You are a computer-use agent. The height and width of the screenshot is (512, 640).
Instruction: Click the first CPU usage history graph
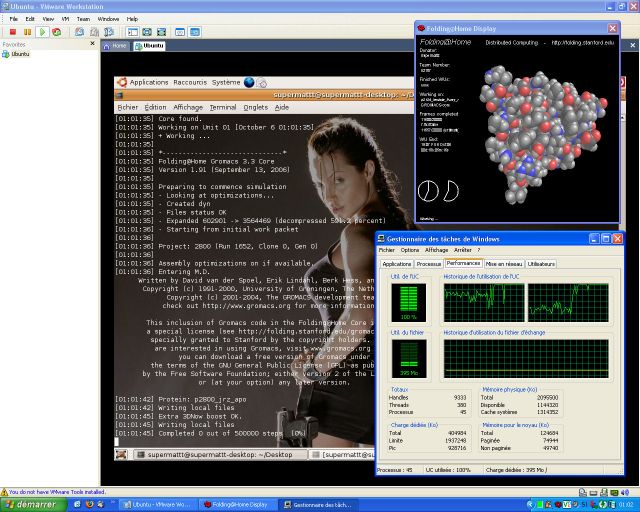point(484,303)
